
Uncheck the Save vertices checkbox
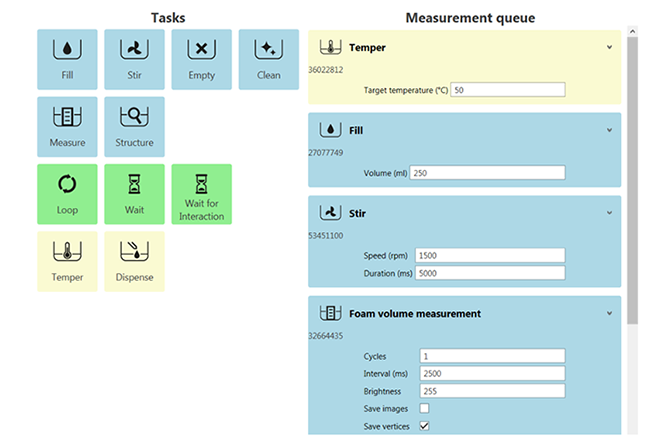point(424,426)
